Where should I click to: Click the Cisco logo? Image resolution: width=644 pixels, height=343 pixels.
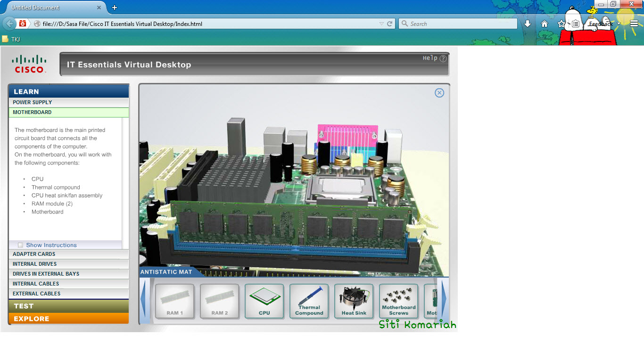coord(29,64)
